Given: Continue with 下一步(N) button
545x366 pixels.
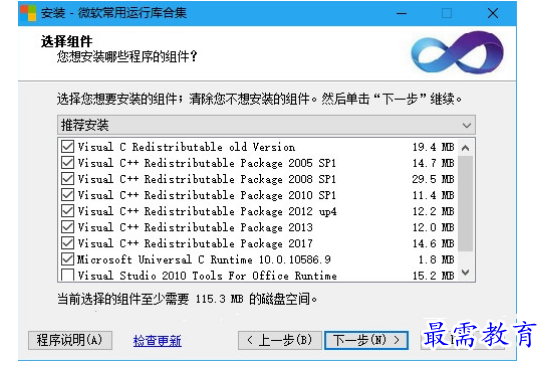Looking at the screenshot, I should click(366, 340).
